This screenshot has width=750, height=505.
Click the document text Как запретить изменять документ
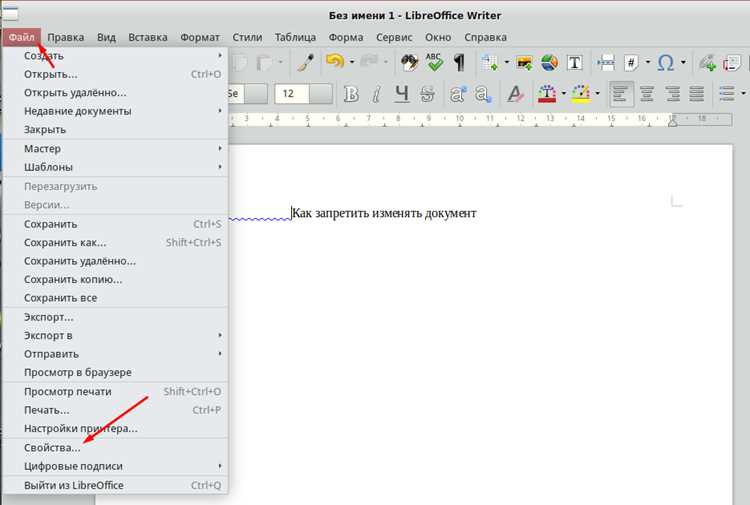tap(384, 213)
